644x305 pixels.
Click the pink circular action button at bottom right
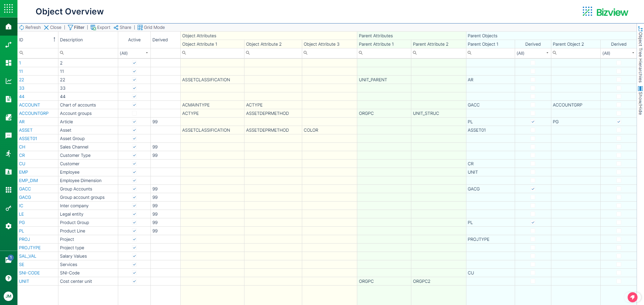[x=632, y=297]
